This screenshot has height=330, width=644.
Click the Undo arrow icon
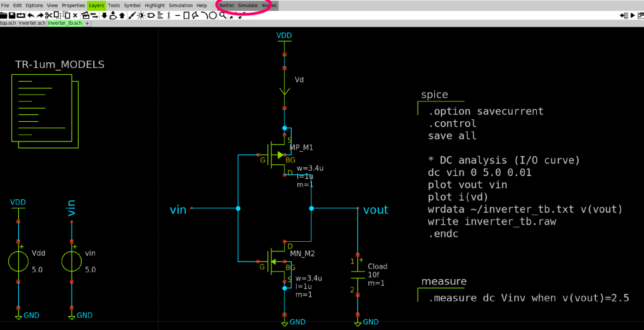[31, 15]
